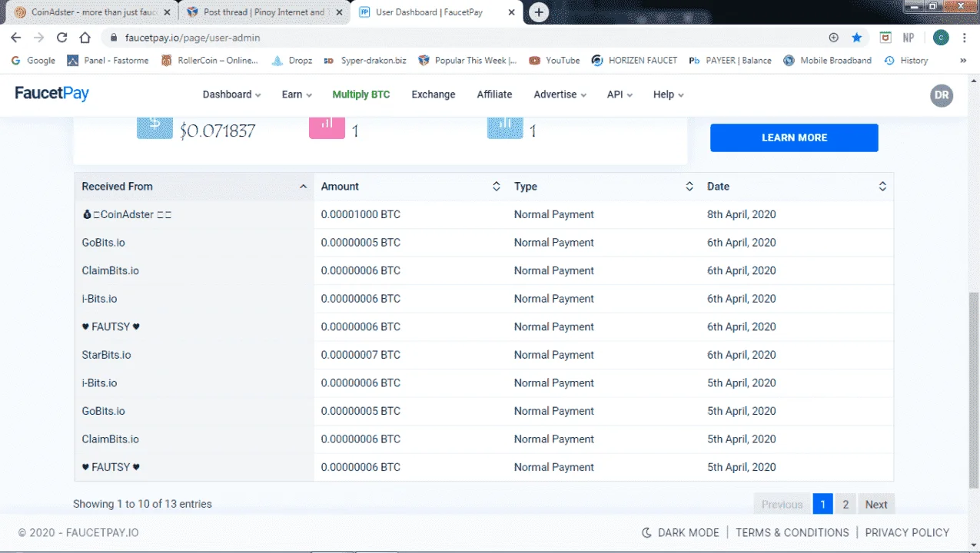Sort table by Amount column
This screenshot has height=553, width=980.
tap(410, 187)
